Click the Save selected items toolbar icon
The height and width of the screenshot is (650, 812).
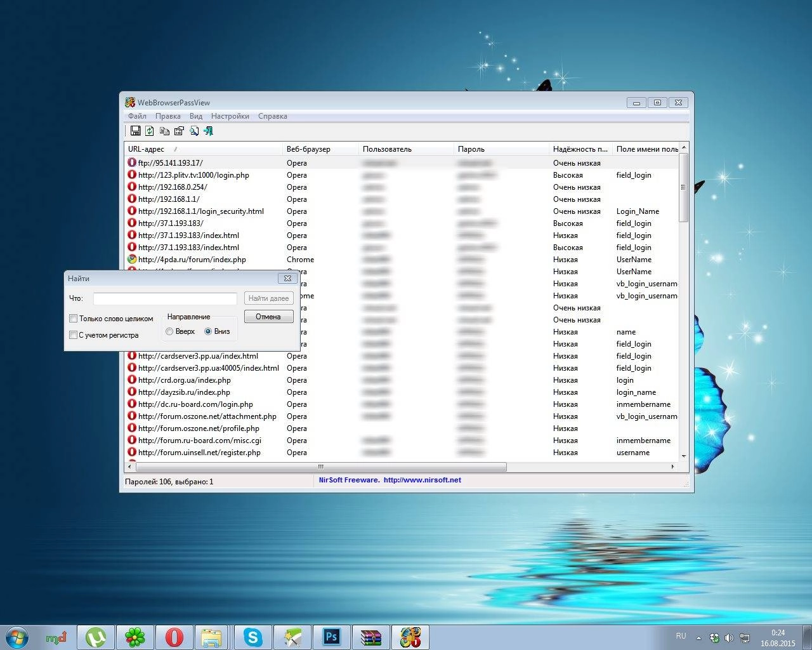point(135,131)
